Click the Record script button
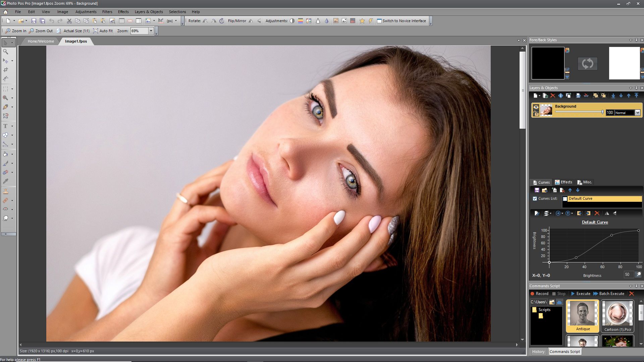 pyautogui.click(x=539, y=294)
